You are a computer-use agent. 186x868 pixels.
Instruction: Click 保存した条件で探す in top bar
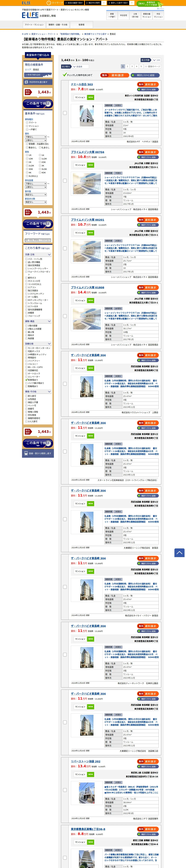[x=118, y=3]
